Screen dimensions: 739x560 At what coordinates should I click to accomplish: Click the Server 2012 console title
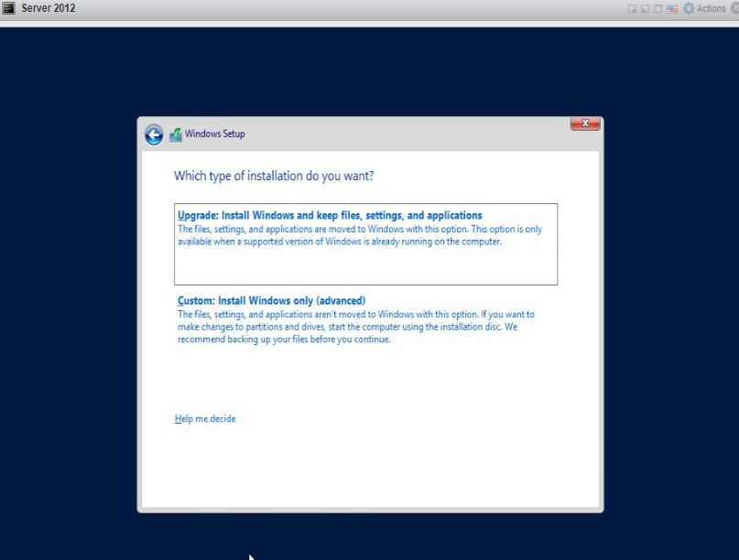click(x=48, y=8)
